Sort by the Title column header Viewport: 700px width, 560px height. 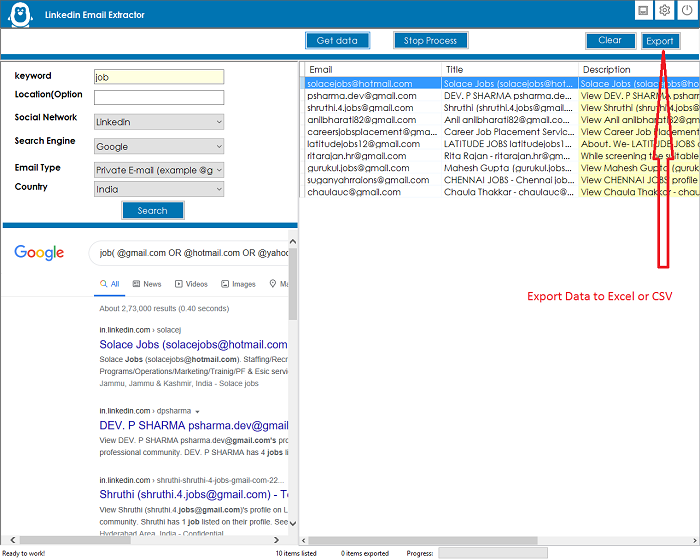509,70
